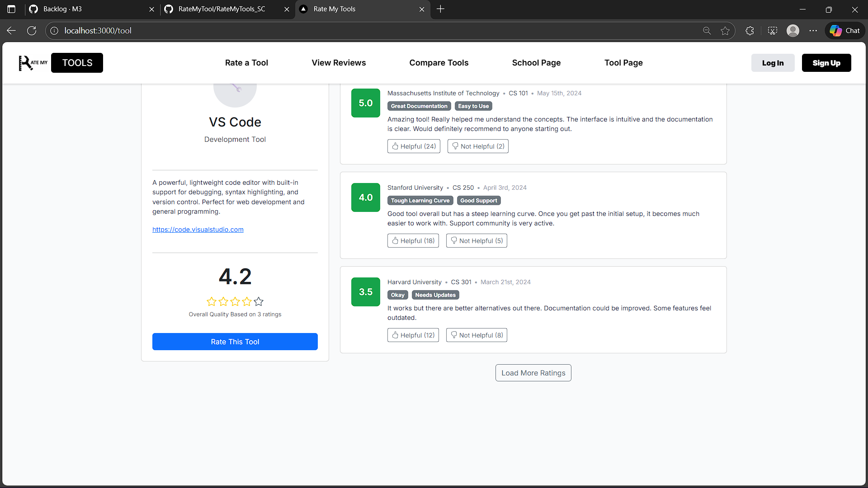This screenshot has height=488, width=868.
Task: Mark Stanford review Not Helpful (5)
Action: pos(476,241)
